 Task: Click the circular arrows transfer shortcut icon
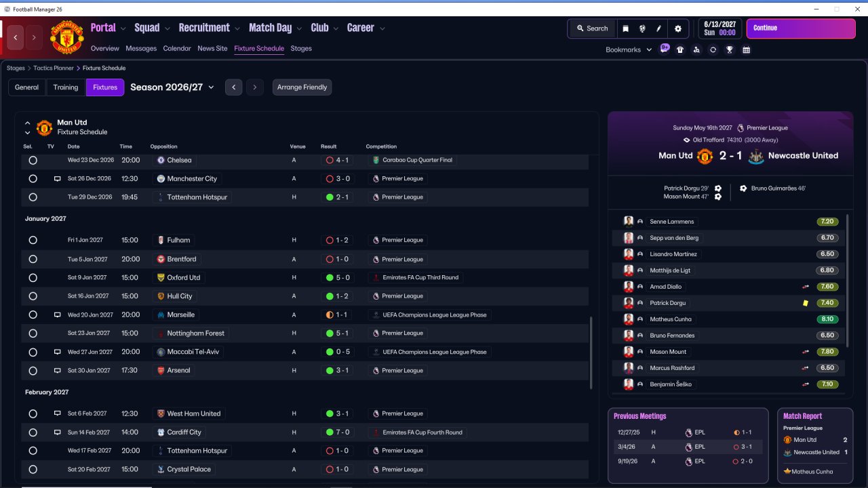tap(713, 49)
